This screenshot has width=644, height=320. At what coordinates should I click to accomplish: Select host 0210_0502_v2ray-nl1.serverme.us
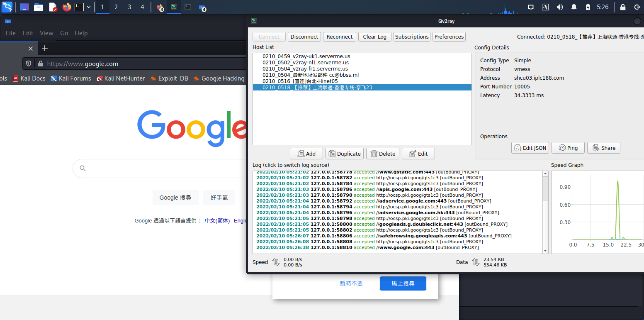(x=362, y=62)
